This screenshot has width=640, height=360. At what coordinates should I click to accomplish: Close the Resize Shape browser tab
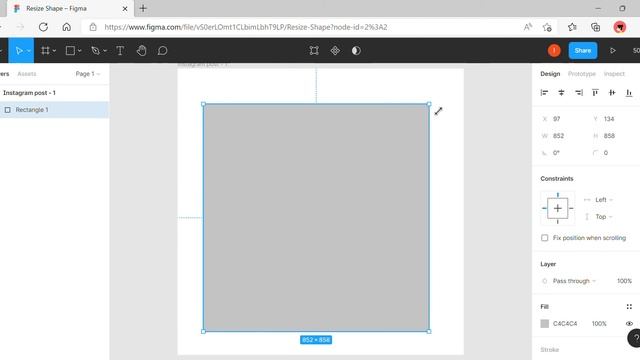(125, 9)
